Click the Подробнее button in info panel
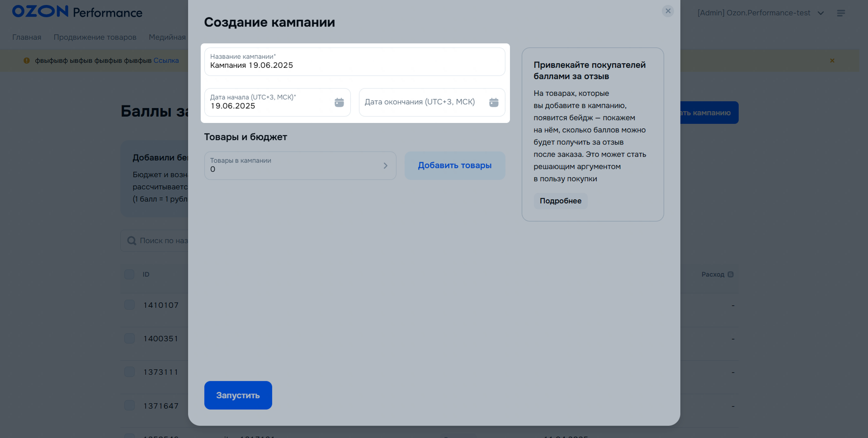The width and height of the screenshot is (868, 438). 560,201
